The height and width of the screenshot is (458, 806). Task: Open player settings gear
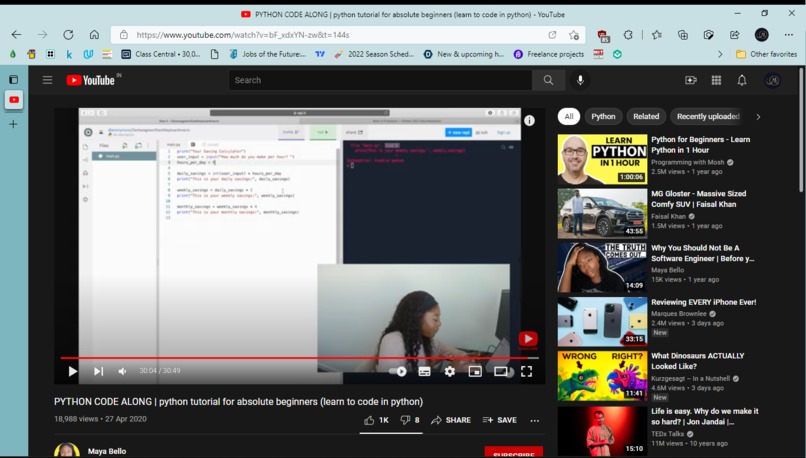(x=449, y=371)
